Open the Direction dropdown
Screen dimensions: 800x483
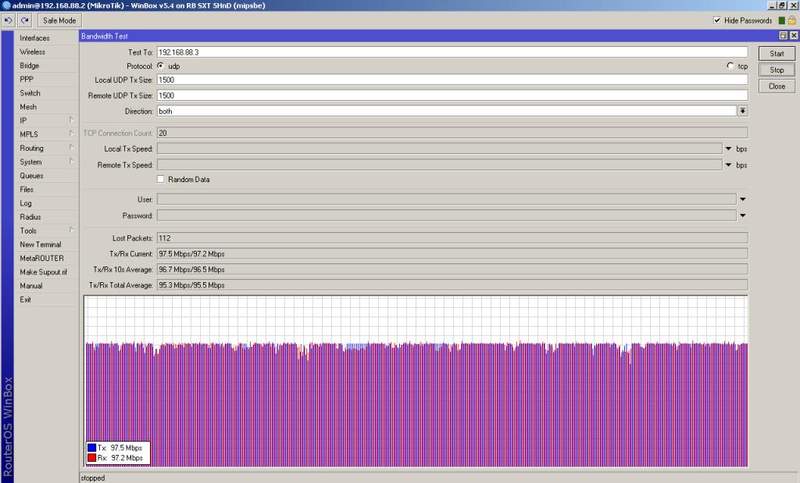(743, 111)
